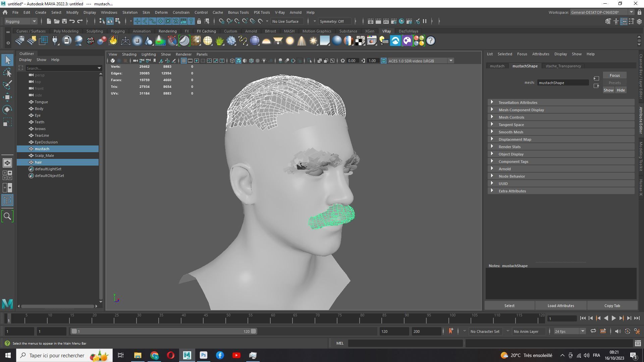
Task: Open the 24 fps frame rate dropdown
Action: click(x=569, y=331)
